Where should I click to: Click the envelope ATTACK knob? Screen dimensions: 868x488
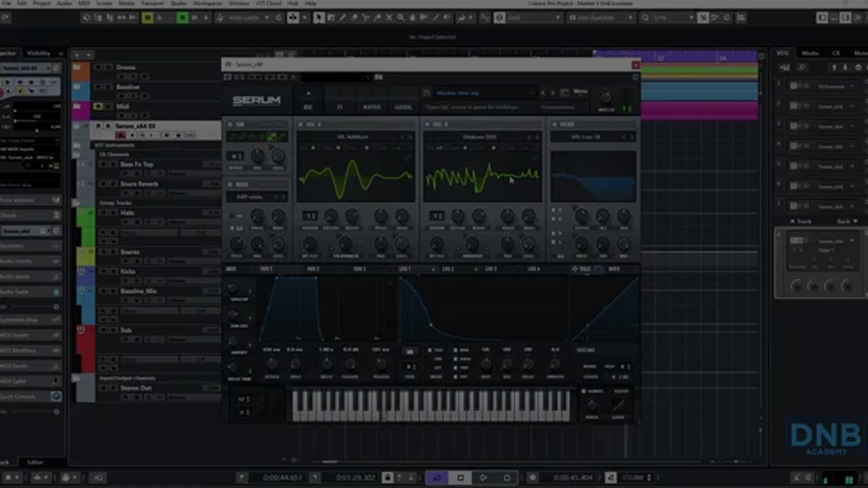[x=272, y=365]
